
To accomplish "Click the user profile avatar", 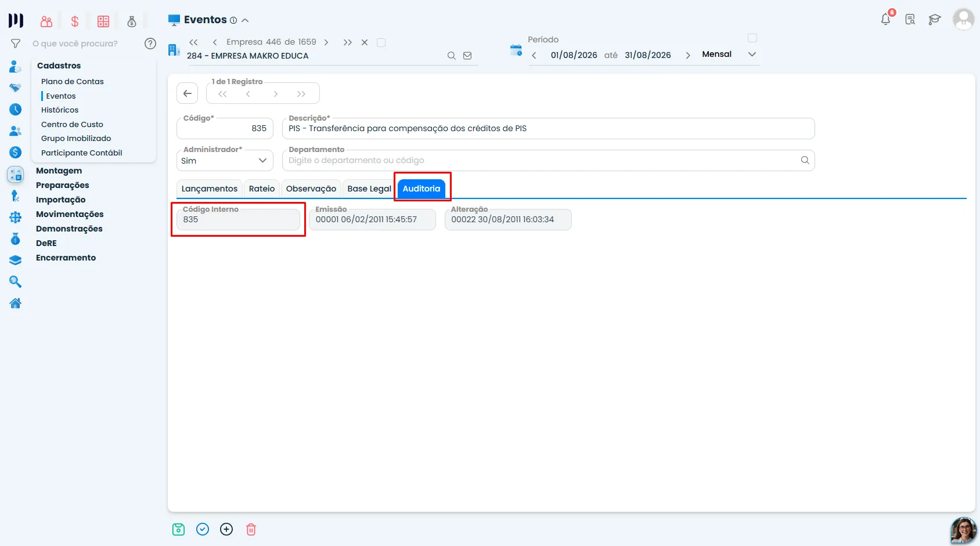I will [x=963, y=19].
